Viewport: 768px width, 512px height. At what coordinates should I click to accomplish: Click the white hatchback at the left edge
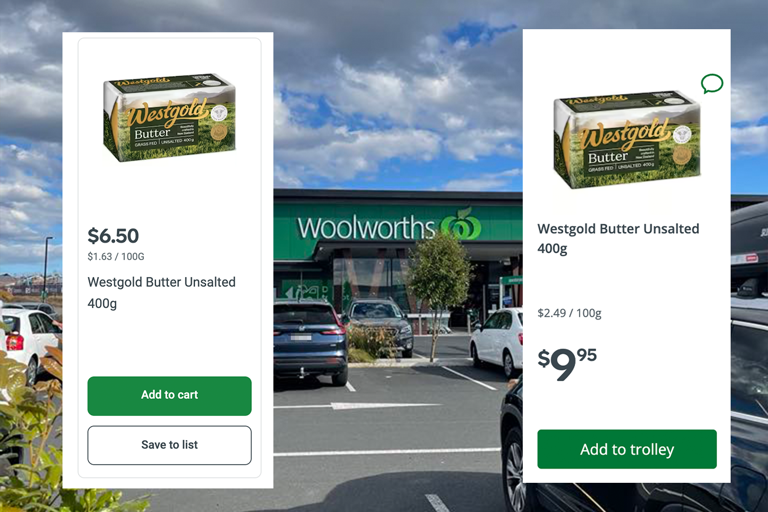tap(29, 344)
